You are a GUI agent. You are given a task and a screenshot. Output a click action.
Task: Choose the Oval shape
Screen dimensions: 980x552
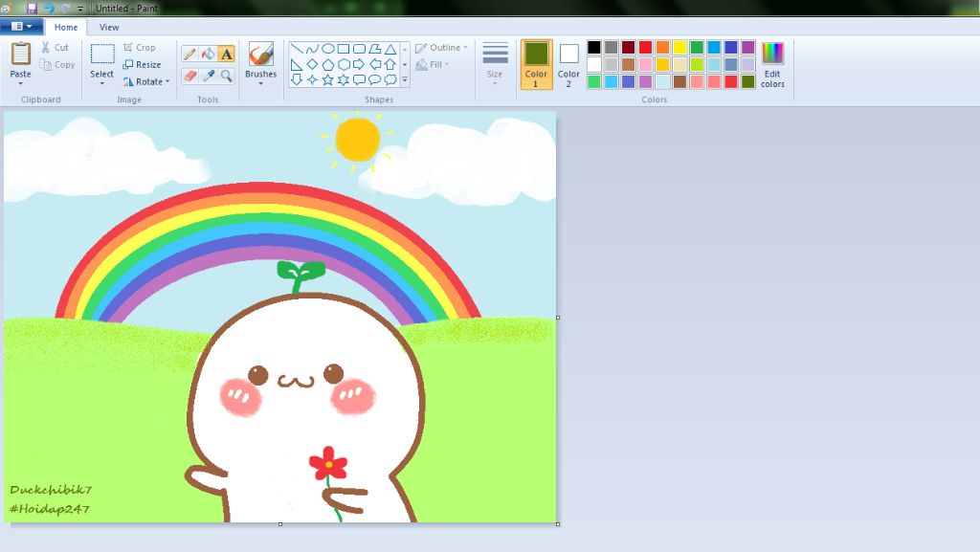coord(328,49)
